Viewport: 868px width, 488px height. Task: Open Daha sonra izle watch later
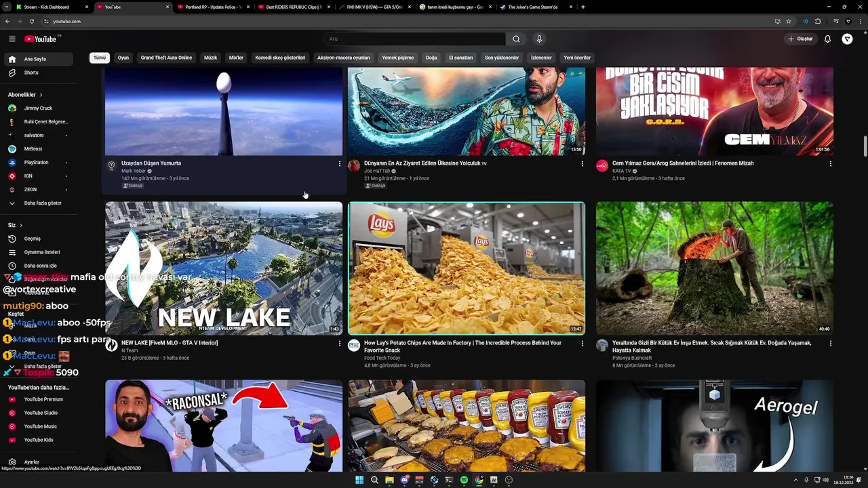coord(37,266)
